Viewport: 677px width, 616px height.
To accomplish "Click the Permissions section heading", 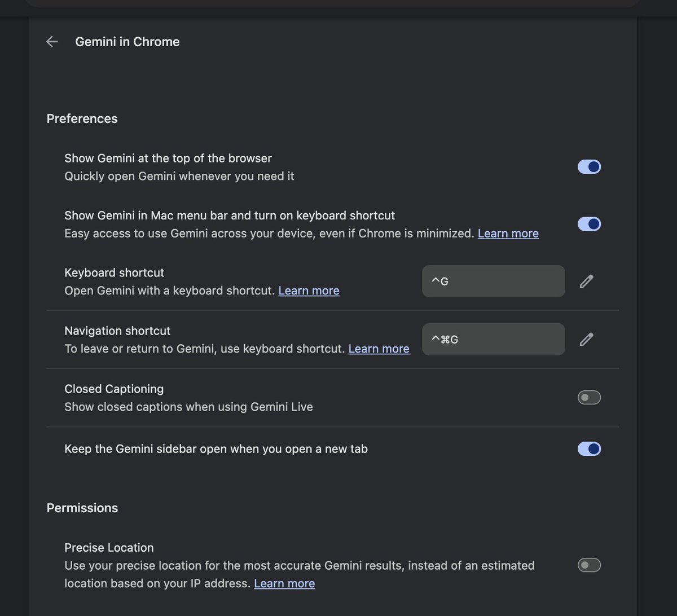I will (82, 508).
